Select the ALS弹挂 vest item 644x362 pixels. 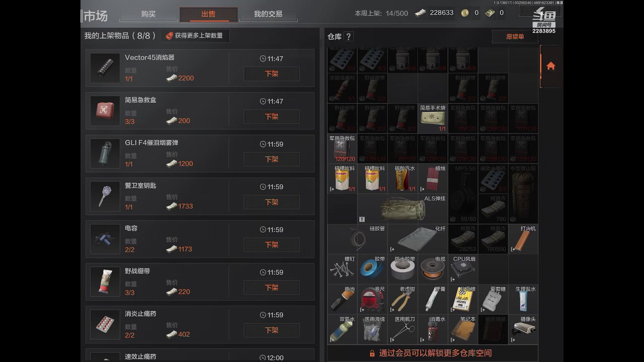[x=403, y=209]
